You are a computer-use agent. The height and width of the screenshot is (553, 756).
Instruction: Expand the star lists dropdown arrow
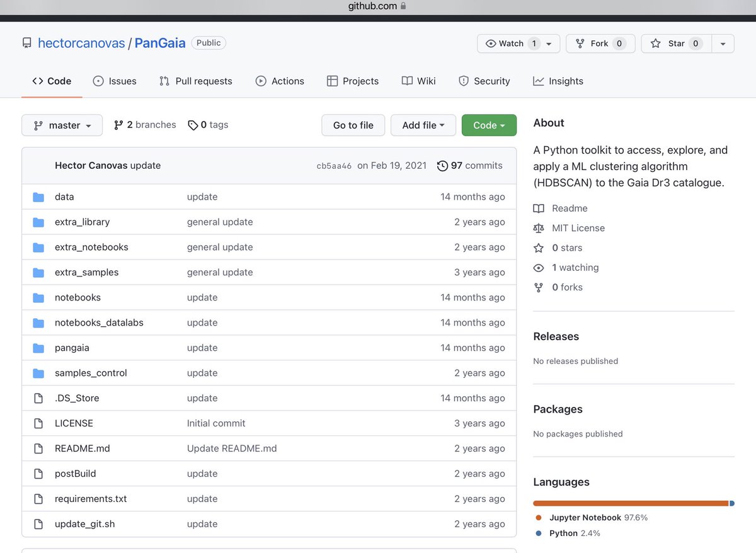(723, 43)
